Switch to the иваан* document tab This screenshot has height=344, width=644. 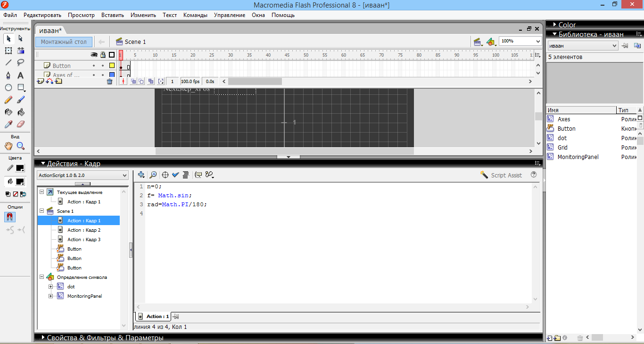(50, 30)
